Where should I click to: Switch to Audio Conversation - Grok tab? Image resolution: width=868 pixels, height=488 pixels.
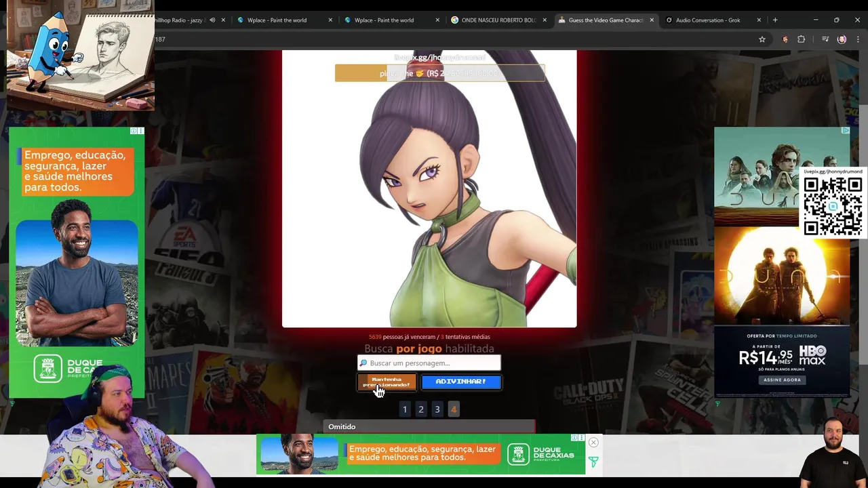707,20
